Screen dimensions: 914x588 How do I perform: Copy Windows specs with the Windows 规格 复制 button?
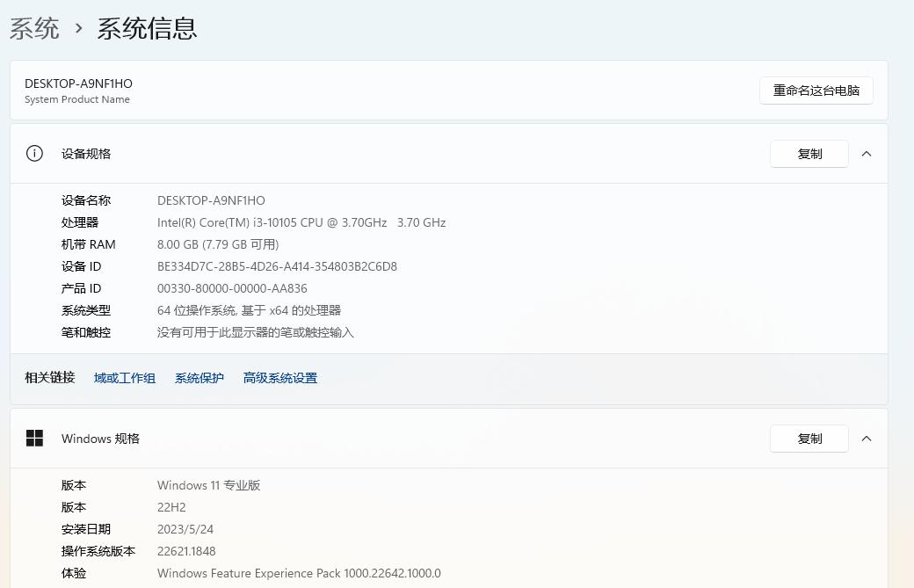click(x=809, y=438)
